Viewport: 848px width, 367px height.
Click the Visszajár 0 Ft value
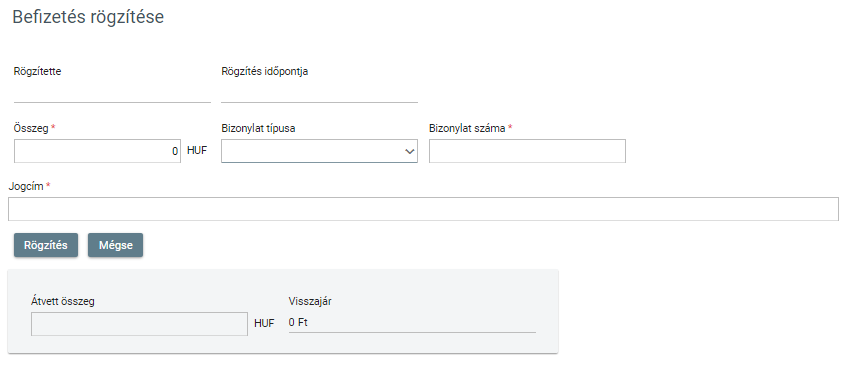point(298,323)
